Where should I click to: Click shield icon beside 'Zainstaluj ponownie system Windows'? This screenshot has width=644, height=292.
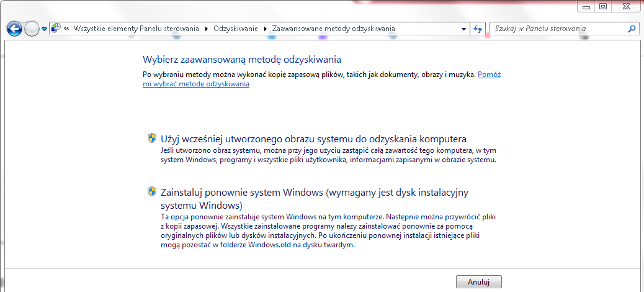click(152, 191)
